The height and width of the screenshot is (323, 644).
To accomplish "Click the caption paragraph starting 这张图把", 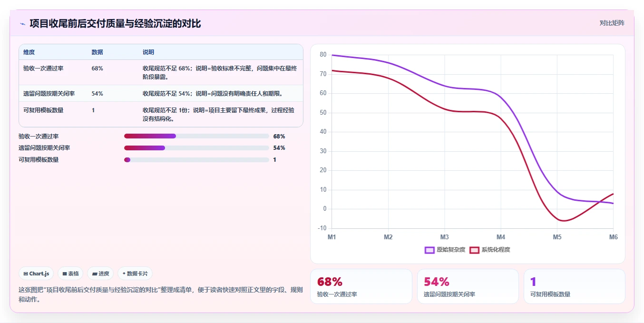I will click(x=161, y=294).
